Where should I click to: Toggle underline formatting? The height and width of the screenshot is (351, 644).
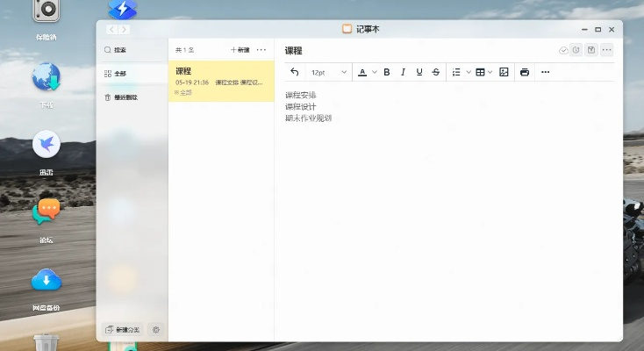(419, 72)
